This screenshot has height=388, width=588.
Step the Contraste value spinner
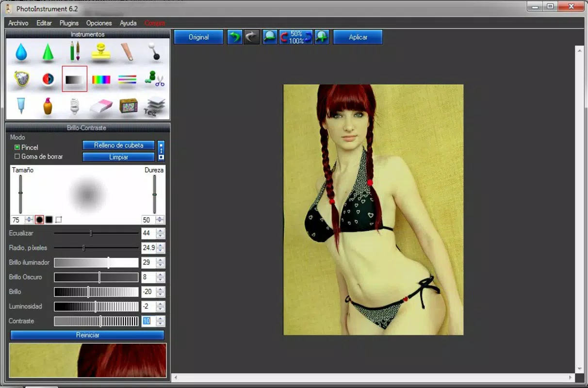point(161,321)
